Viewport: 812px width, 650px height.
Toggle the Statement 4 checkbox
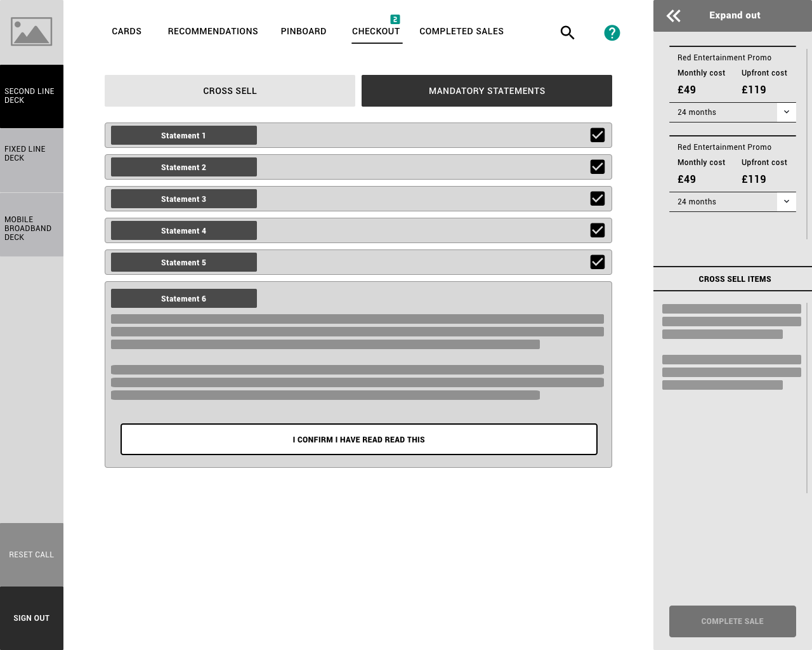(x=598, y=230)
